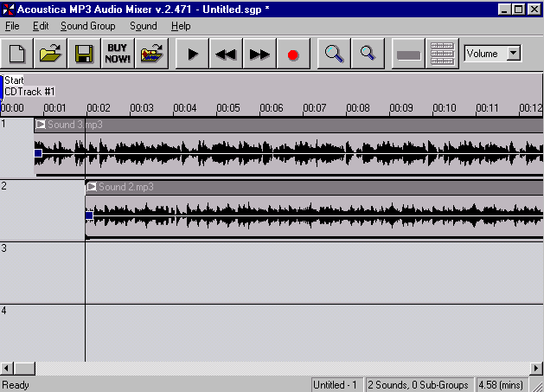Viewport: 544px width, 392px height.
Task: Select the Sound 2.mp3 title bar
Action: 314,187
